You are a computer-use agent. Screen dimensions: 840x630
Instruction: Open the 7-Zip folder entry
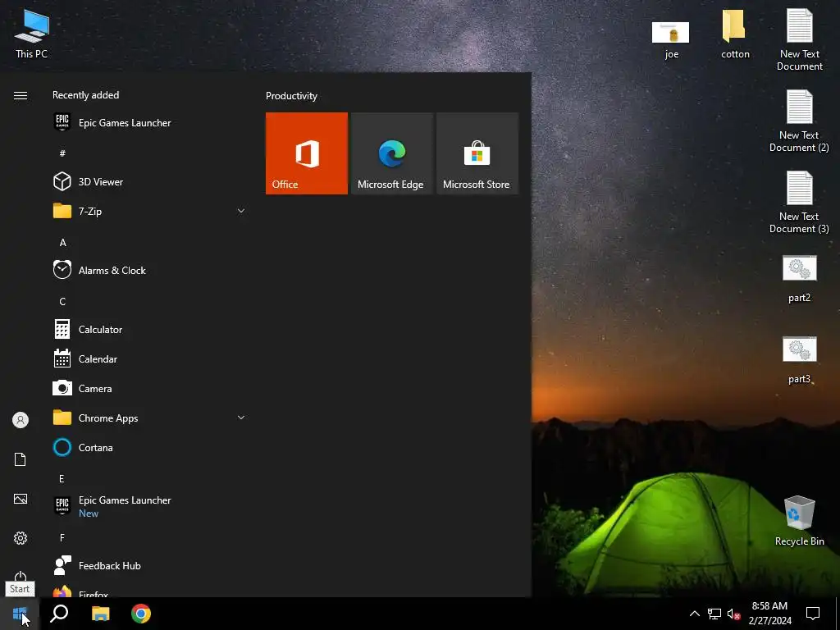[x=150, y=211]
